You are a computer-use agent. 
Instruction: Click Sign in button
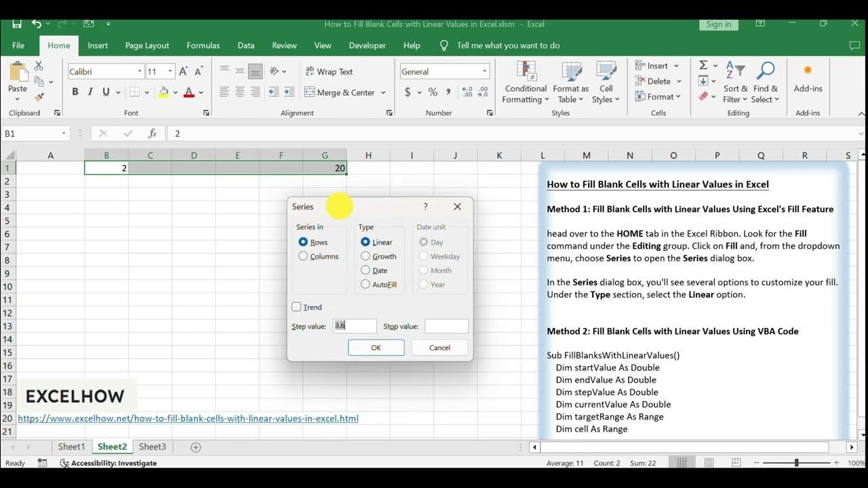pos(718,24)
